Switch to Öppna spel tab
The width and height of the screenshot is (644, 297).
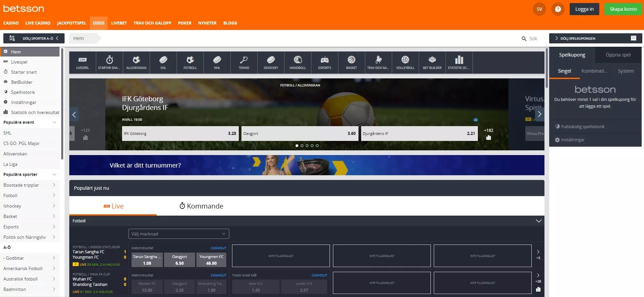click(x=618, y=55)
